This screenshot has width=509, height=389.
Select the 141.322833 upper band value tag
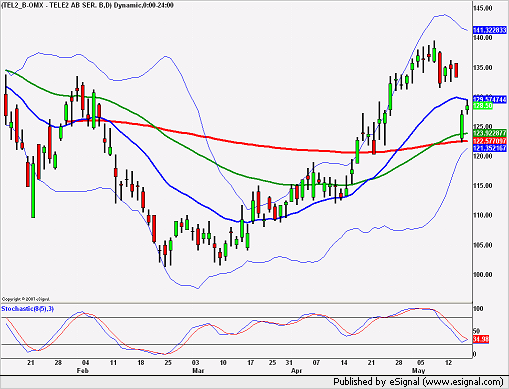point(490,30)
